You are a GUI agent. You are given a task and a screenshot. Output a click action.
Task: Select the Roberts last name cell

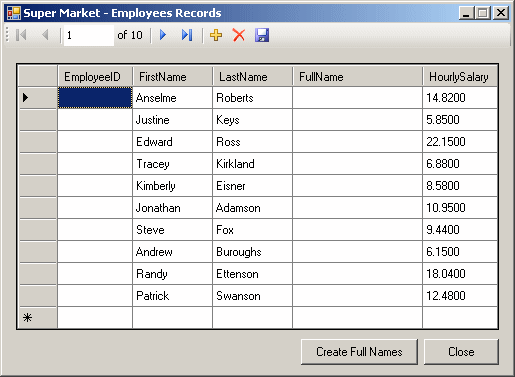(x=253, y=98)
